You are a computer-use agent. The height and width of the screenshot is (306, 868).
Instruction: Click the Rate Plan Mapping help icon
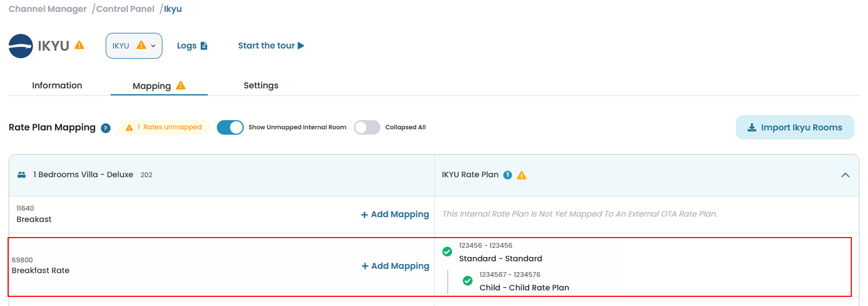click(106, 128)
